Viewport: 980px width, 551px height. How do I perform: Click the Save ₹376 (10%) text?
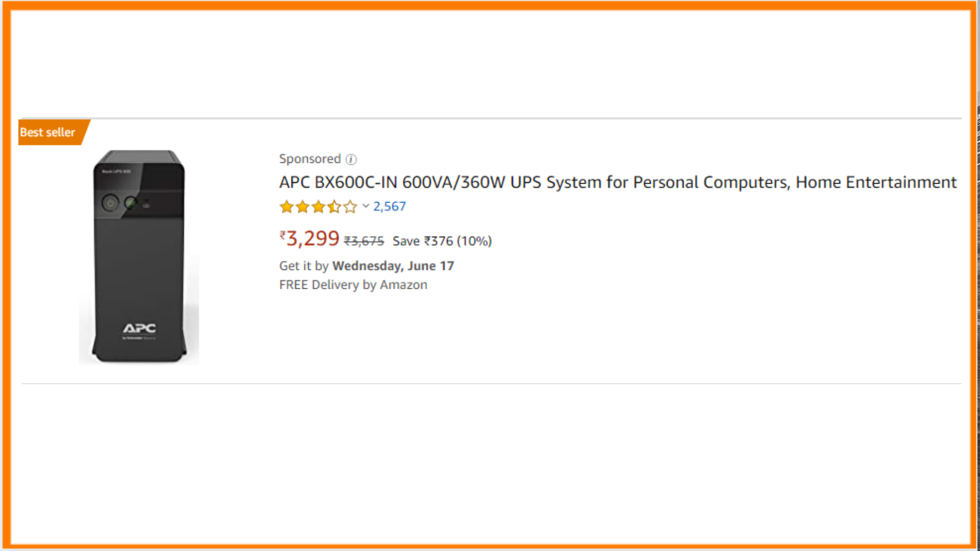coord(442,241)
